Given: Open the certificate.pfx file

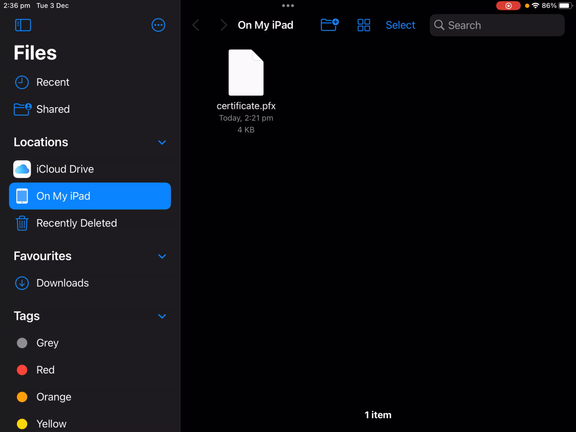Looking at the screenshot, I should 246,73.
